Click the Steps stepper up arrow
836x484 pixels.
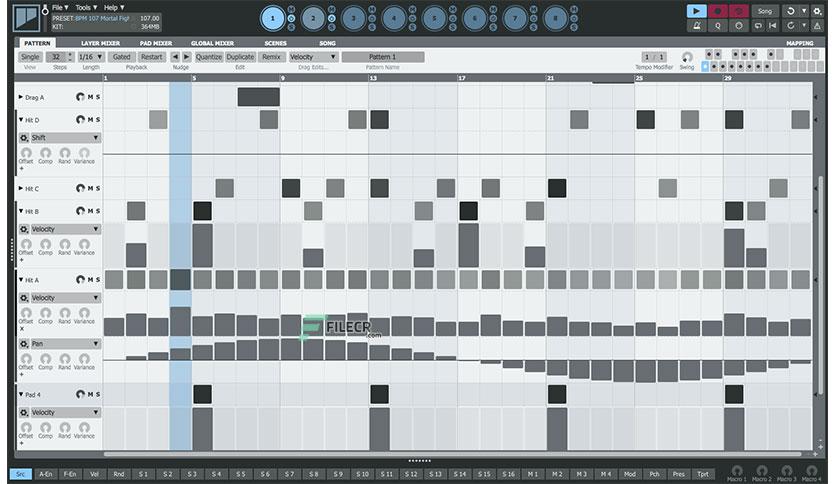(x=70, y=54)
